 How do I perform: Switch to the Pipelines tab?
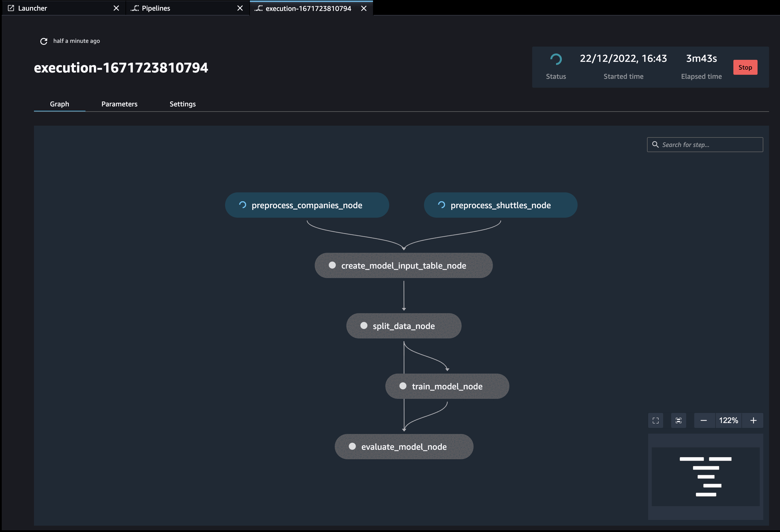pyautogui.click(x=156, y=8)
